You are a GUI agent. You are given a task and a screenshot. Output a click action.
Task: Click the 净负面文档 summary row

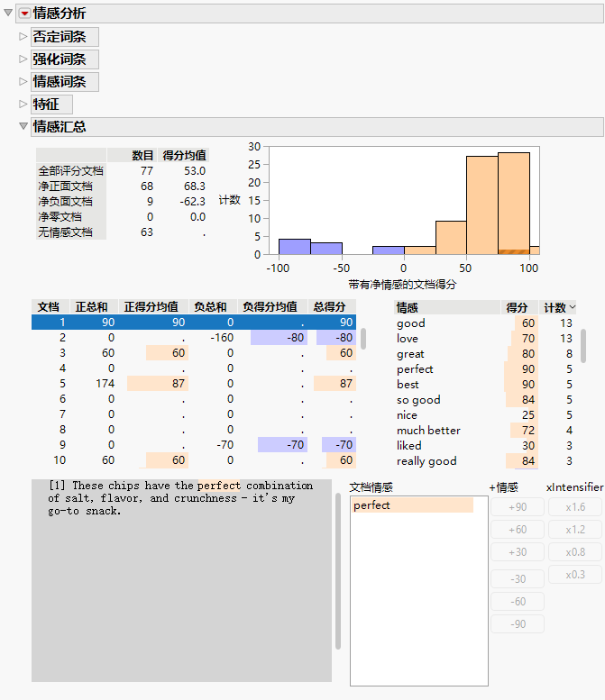tap(122, 201)
